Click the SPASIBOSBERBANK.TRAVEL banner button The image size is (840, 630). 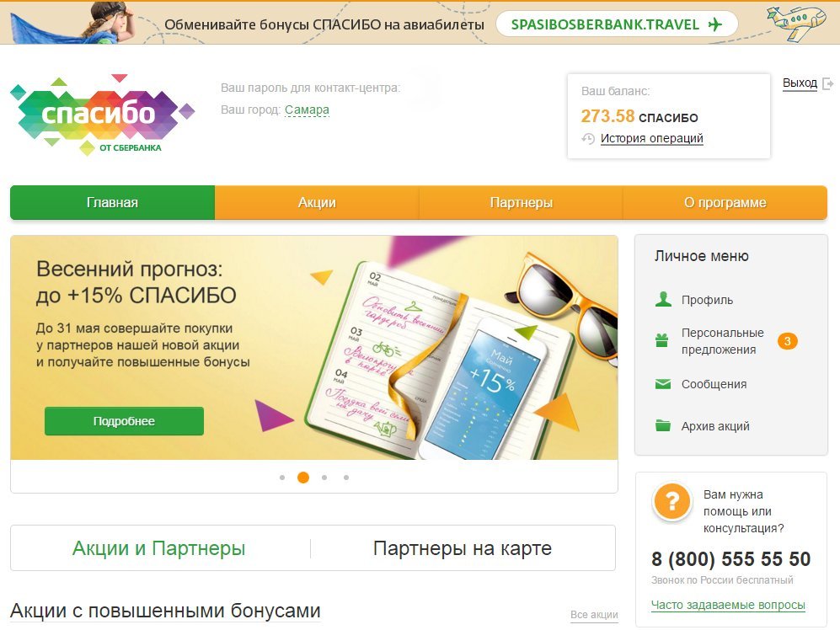click(x=617, y=24)
